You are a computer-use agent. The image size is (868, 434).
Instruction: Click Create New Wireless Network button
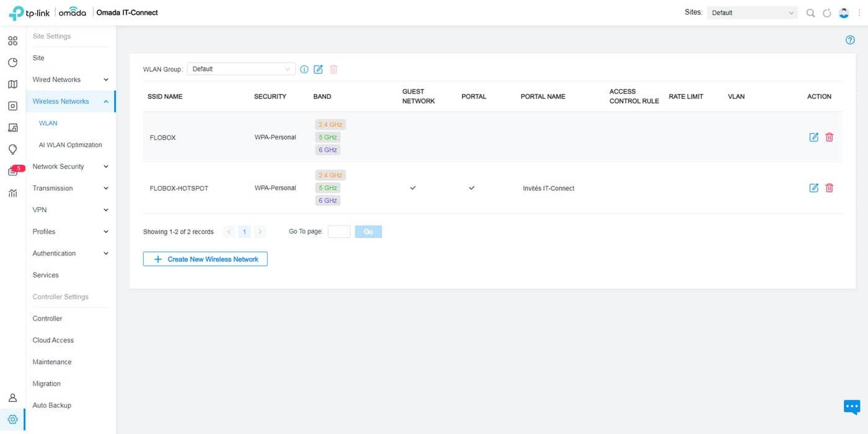coord(205,259)
